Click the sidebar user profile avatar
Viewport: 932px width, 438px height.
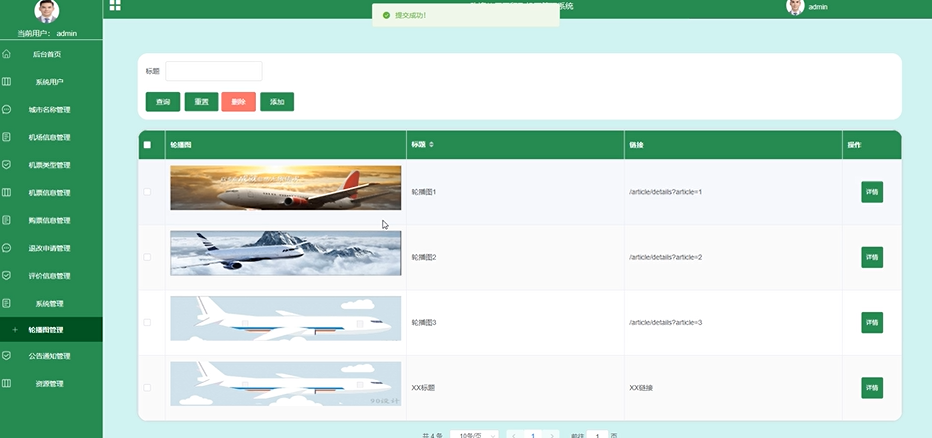point(47,11)
